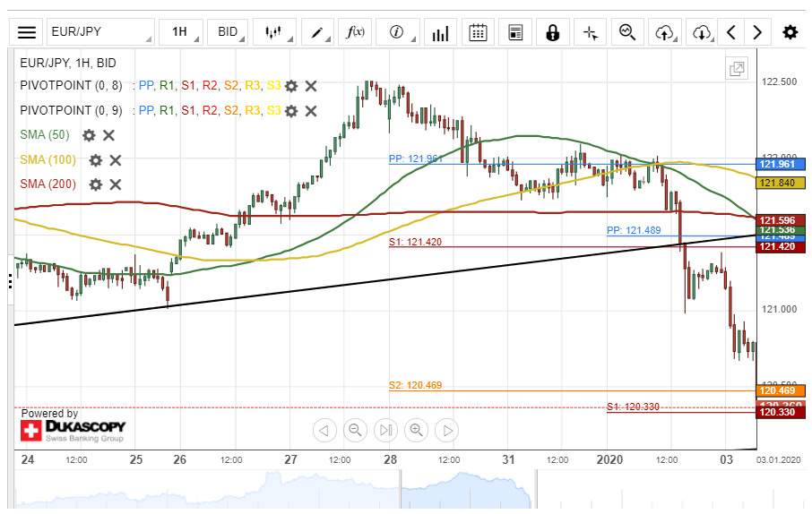Select the pencil drawing tool

(x=318, y=32)
